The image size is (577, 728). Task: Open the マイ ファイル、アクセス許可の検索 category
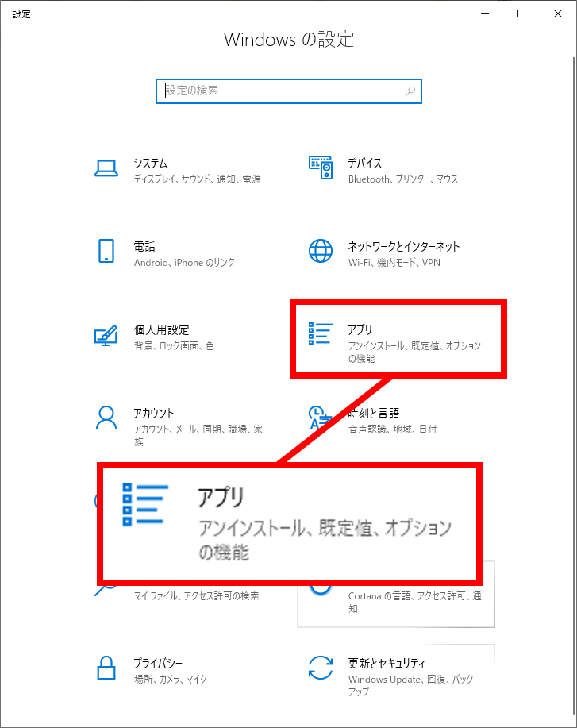click(196, 595)
